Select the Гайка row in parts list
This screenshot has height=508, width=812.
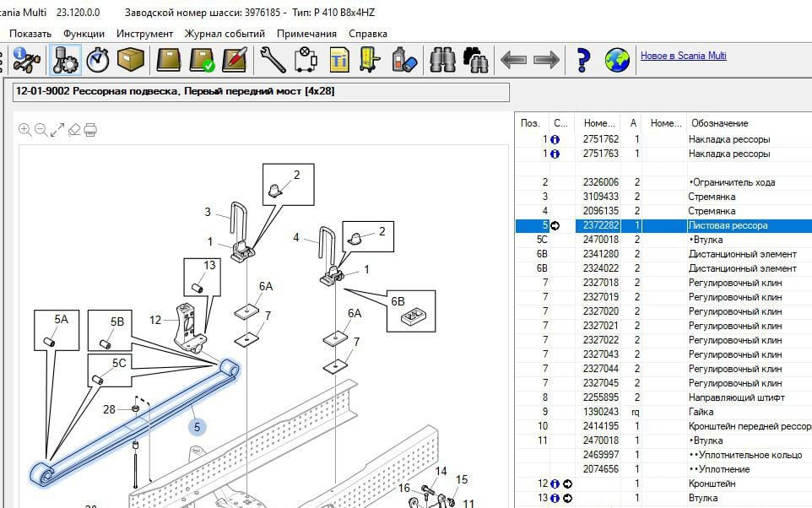click(701, 412)
